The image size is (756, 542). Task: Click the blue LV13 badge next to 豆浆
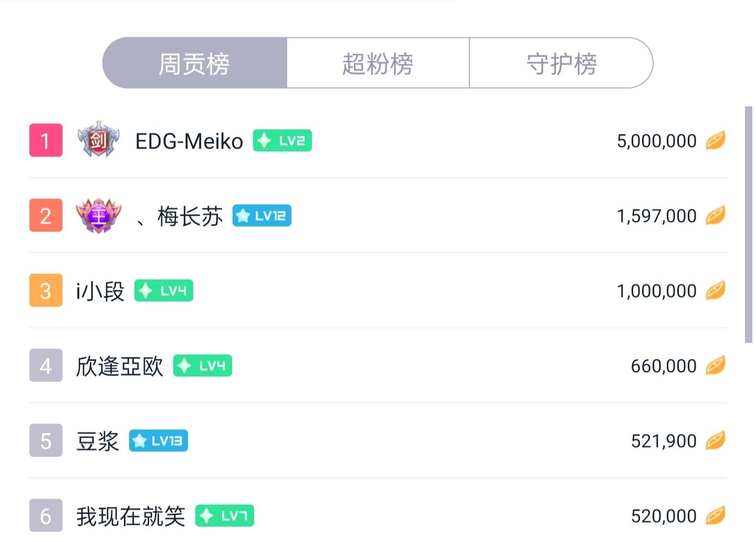tap(158, 441)
